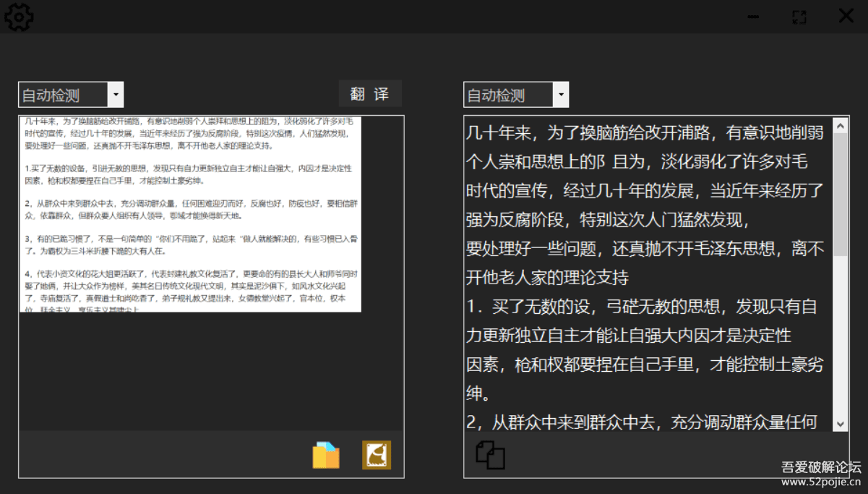Click the scanned document thumbnail
The height and width of the screenshot is (494, 868).
(191, 214)
